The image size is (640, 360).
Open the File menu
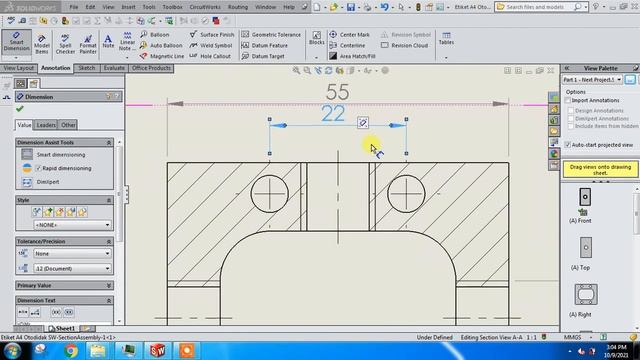pyautogui.click(x=73, y=7)
